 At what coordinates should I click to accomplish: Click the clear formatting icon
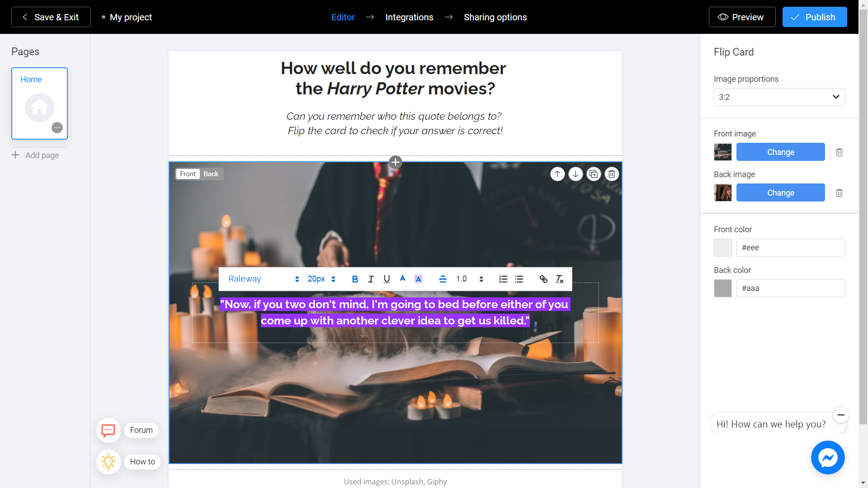coord(559,278)
